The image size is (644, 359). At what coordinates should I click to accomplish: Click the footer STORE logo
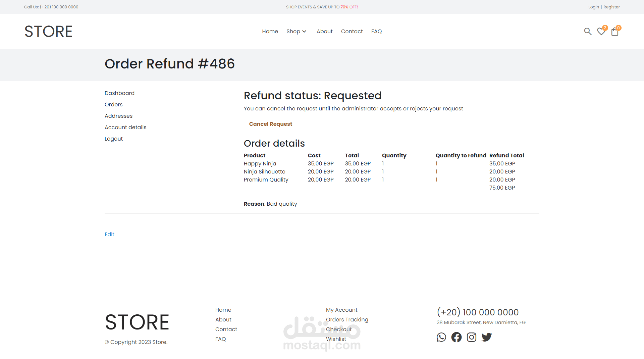pos(137,322)
